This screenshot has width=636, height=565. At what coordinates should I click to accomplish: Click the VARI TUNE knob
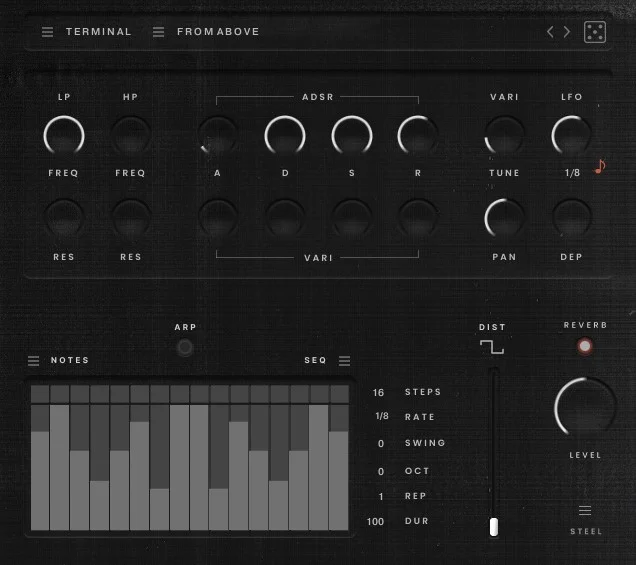coord(504,135)
